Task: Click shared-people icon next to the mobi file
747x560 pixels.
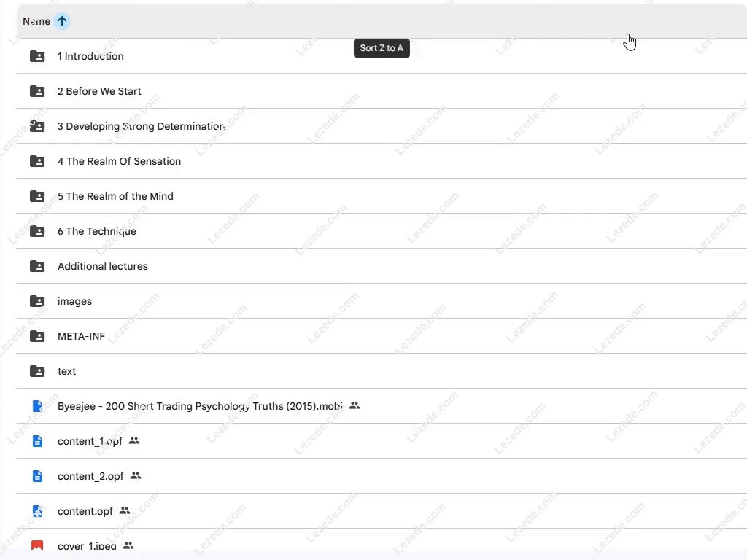Action: [355, 405]
